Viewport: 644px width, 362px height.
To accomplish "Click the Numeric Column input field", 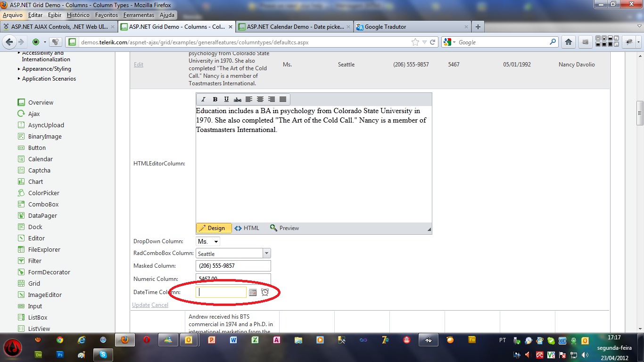I will click(x=233, y=279).
